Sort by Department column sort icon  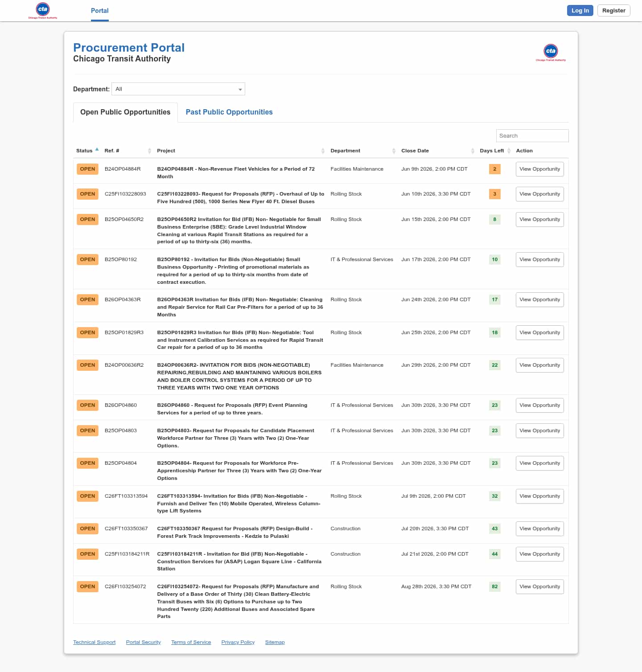[x=394, y=151]
